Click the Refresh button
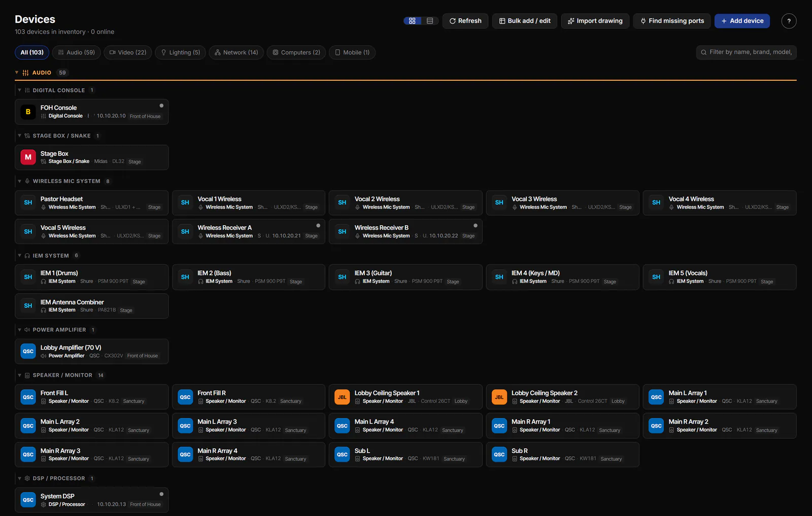 (465, 21)
